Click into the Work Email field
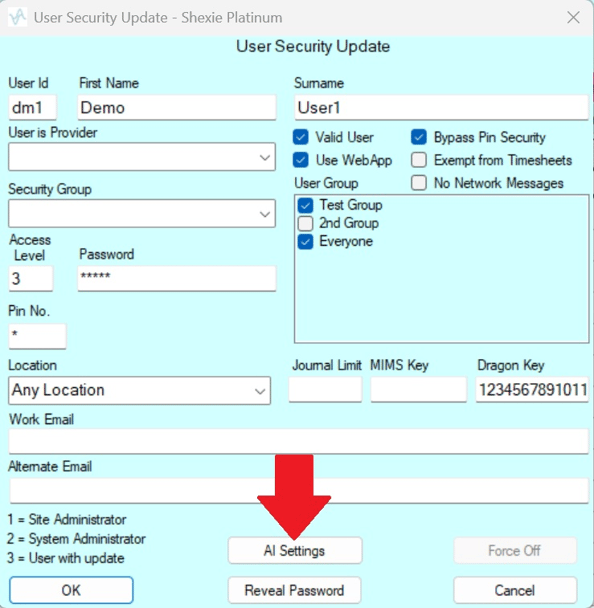 click(299, 441)
